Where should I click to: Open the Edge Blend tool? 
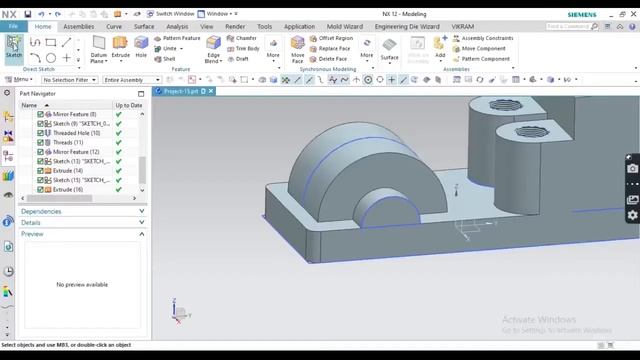(x=213, y=49)
